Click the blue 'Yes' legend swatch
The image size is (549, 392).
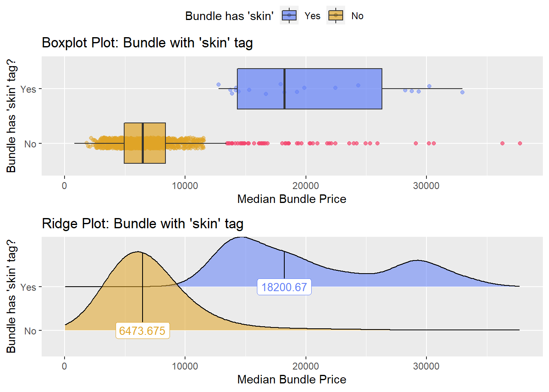pos(289,16)
